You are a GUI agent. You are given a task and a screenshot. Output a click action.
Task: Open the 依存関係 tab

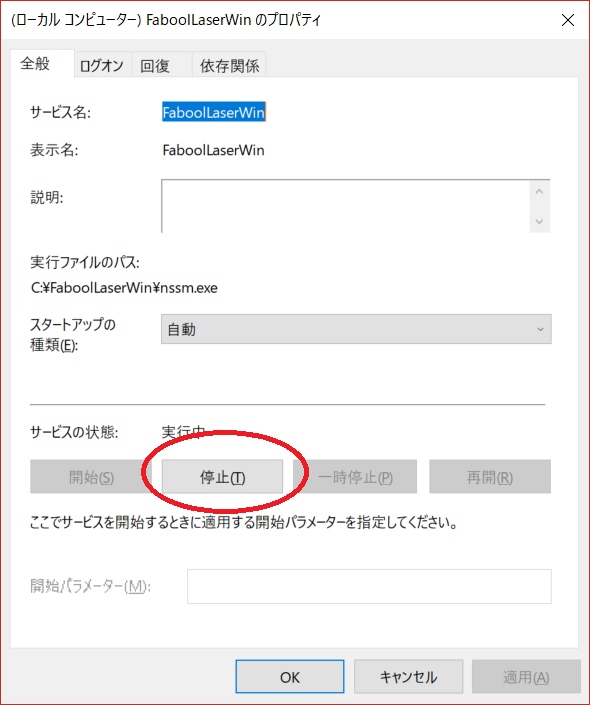229,66
